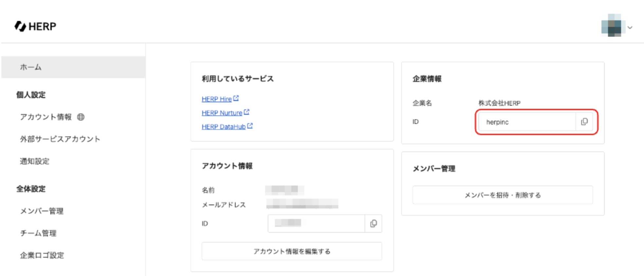Image resolution: width=644 pixels, height=276 pixels.
Task: Click the メンバーを招待・削除する button
Action: pyautogui.click(x=503, y=195)
